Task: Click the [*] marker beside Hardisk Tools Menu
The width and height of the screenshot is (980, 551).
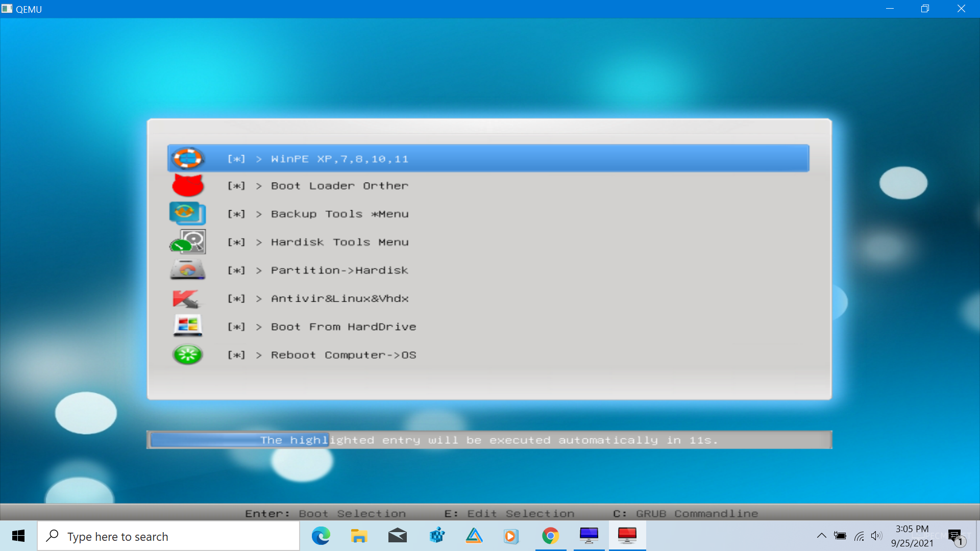Action: tap(236, 242)
